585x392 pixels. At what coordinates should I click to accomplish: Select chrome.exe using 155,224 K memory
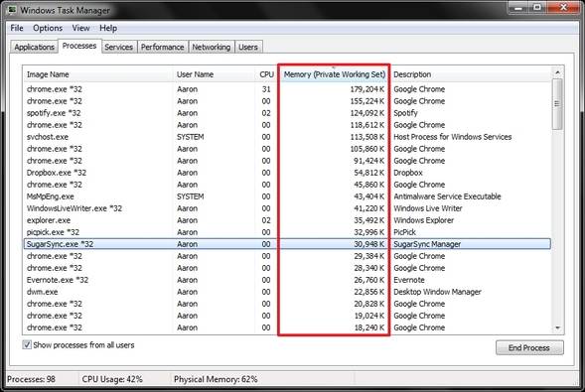[287, 101]
